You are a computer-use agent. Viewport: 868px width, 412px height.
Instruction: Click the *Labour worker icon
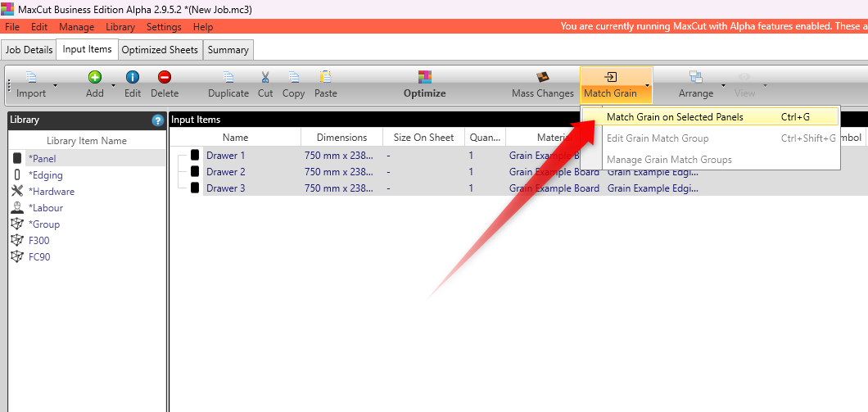(x=17, y=208)
